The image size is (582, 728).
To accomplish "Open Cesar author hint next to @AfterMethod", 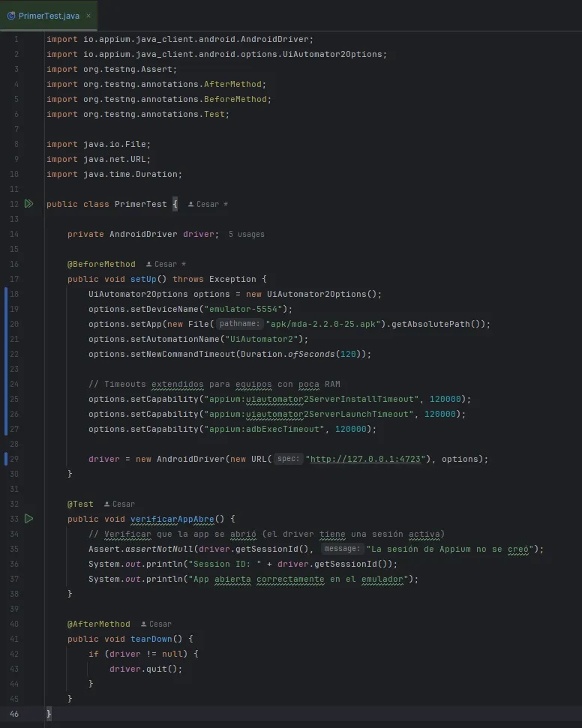I will tap(156, 624).
